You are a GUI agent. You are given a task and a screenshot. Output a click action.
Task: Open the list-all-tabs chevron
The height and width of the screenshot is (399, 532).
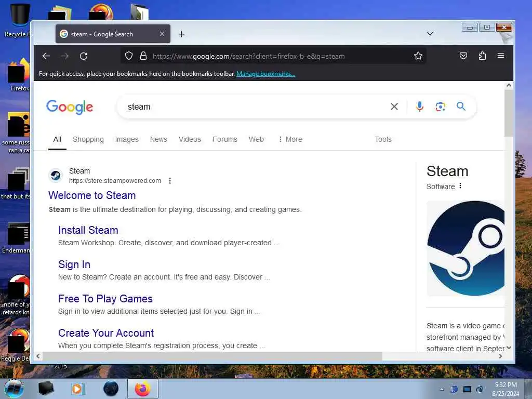[430, 34]
